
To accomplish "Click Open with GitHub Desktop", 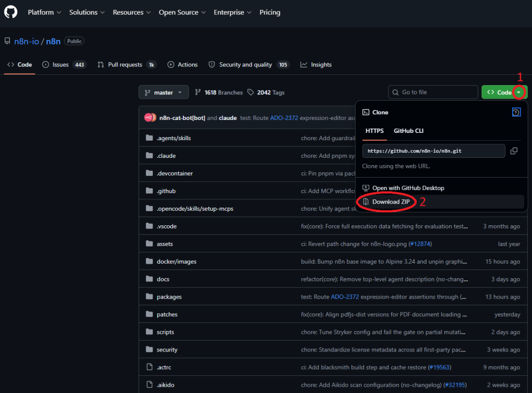I will [408, 188].
